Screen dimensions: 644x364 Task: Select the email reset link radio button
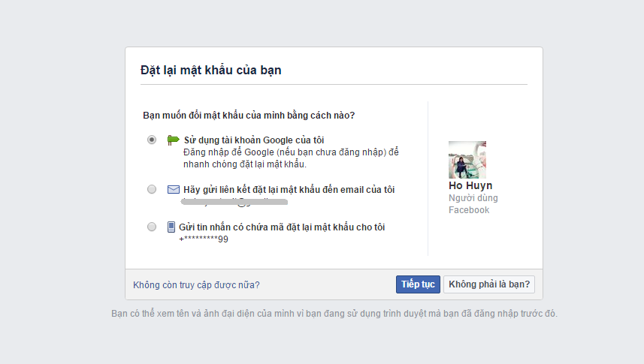pyautogui.click(x=152, y=189)
